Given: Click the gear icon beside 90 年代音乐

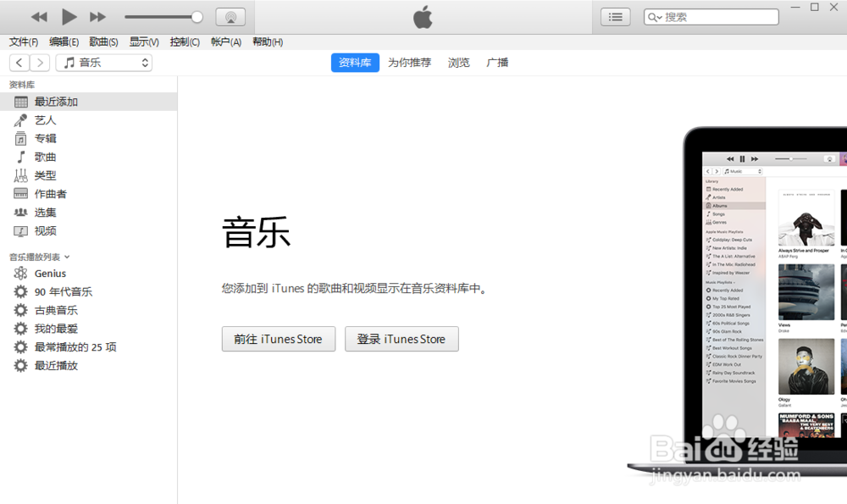Looking at the screenshot, I should coord(20,291).
